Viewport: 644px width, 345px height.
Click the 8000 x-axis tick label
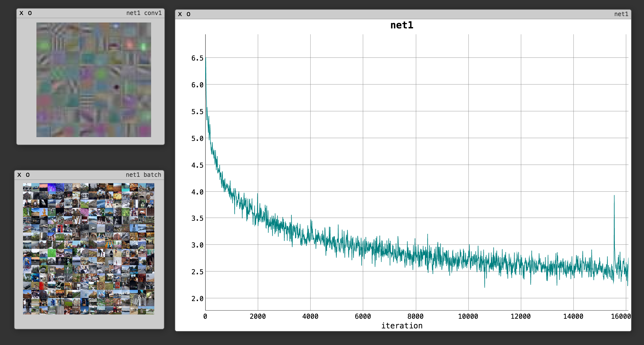415,317
